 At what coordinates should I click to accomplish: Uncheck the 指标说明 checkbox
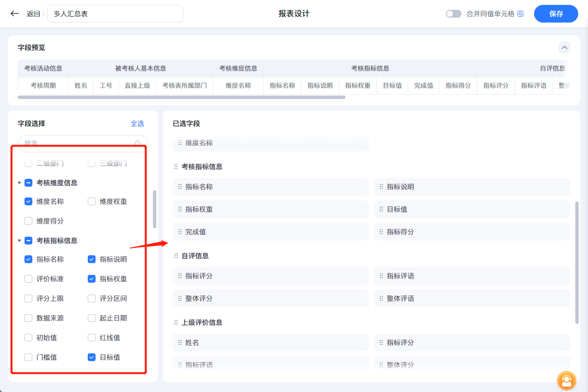coord(92,259)
